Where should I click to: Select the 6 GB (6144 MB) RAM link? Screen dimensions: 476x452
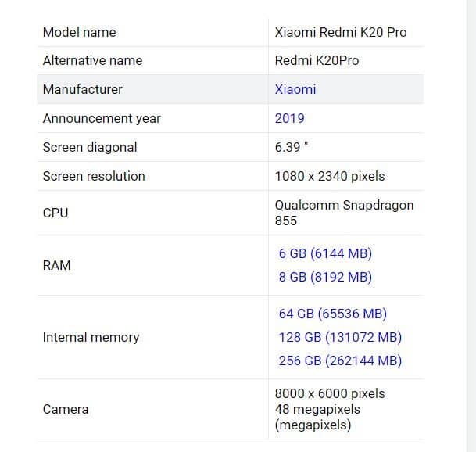[x=325, y=253]
